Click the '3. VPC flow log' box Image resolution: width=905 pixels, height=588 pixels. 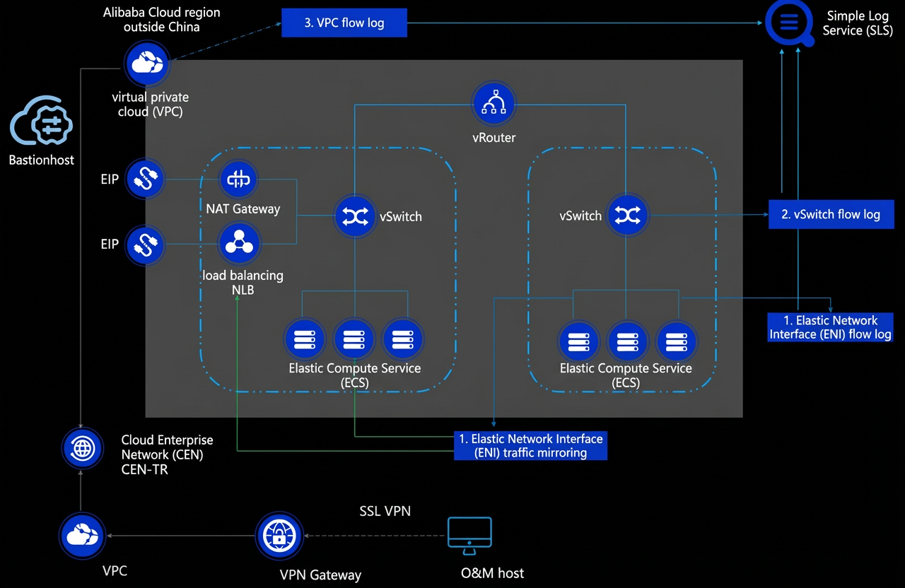click(x=344, y=23)
